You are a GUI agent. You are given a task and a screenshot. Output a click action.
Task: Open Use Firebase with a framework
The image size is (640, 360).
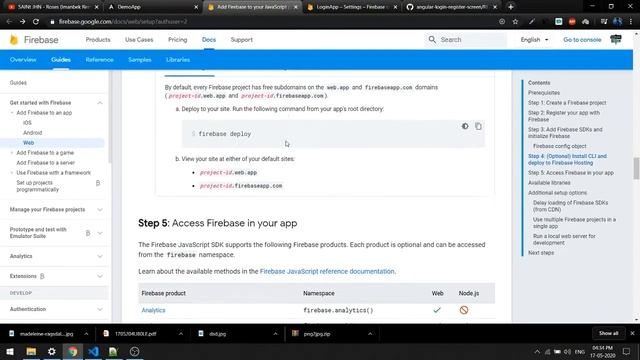click(53, 173)
